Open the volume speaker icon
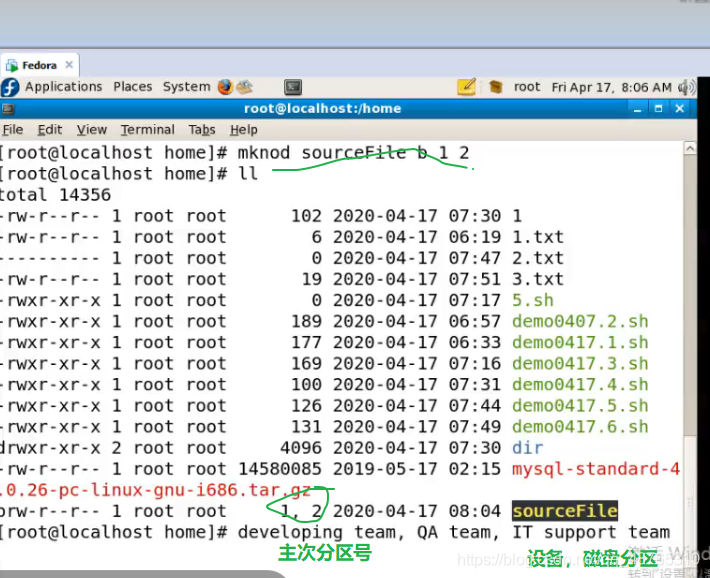 coord(686,87)
